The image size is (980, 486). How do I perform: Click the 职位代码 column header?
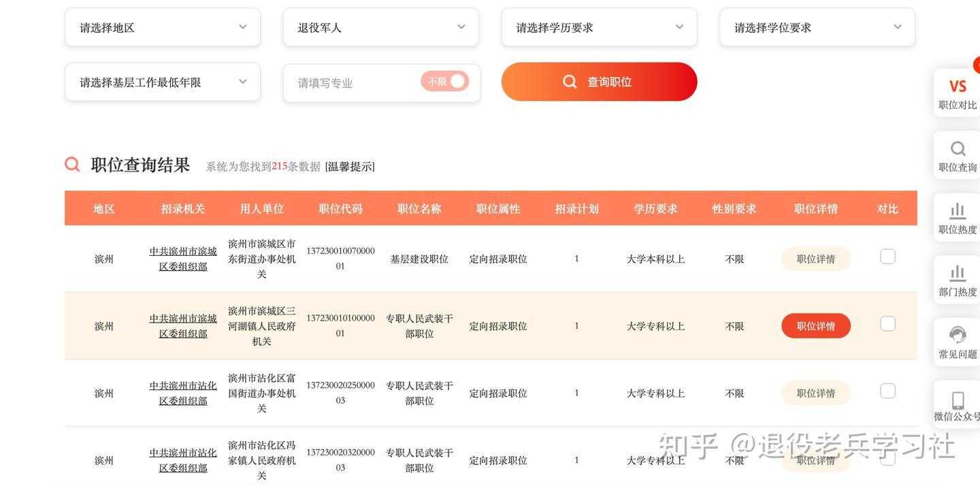tap(340, 209)
